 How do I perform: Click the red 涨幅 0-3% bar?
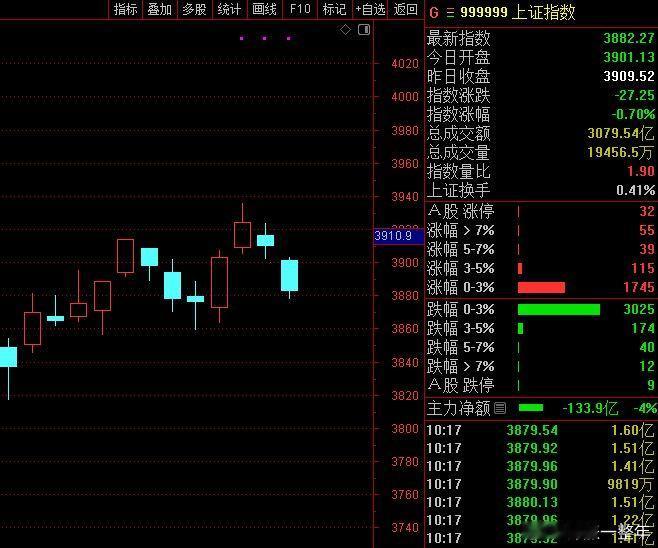point(541,287)
